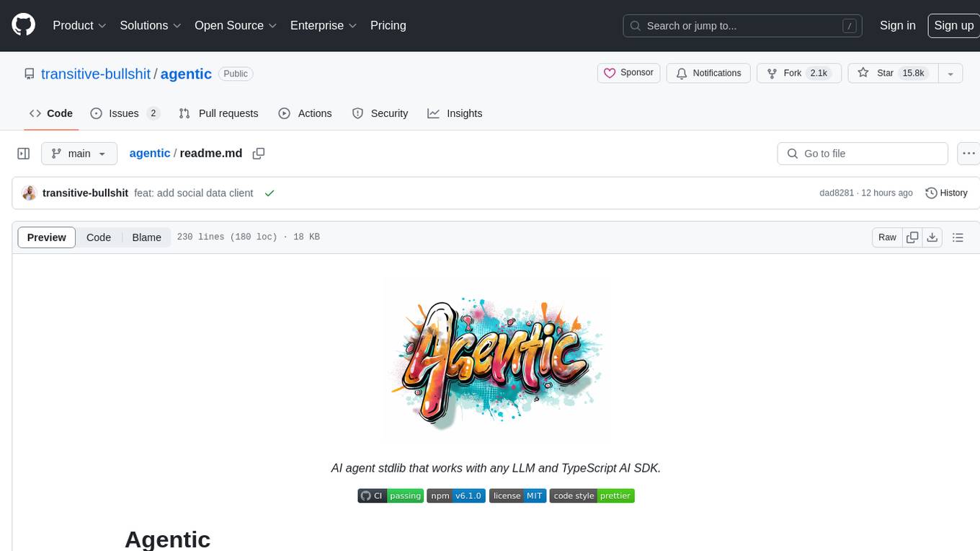This screenshot has height=551, width=980.
Task: Click the Notifications bell button
Action: click(x=708, y=73)
